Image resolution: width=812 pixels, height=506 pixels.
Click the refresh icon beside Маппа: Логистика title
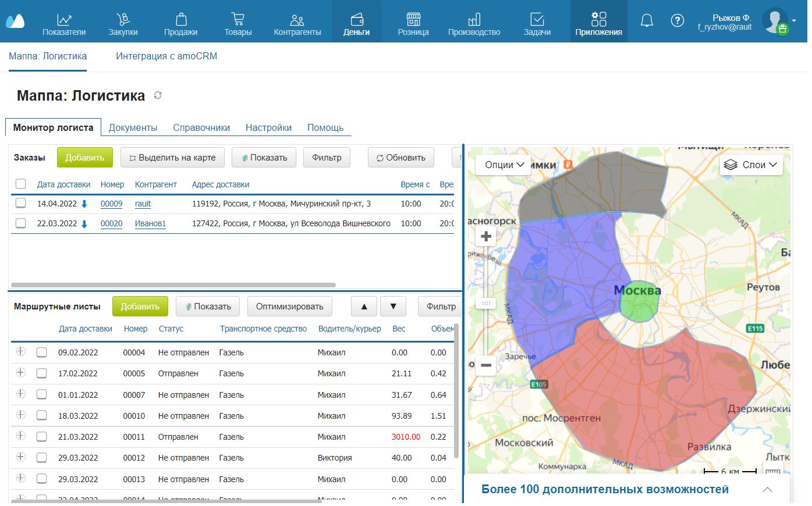(x=158, y=95)
